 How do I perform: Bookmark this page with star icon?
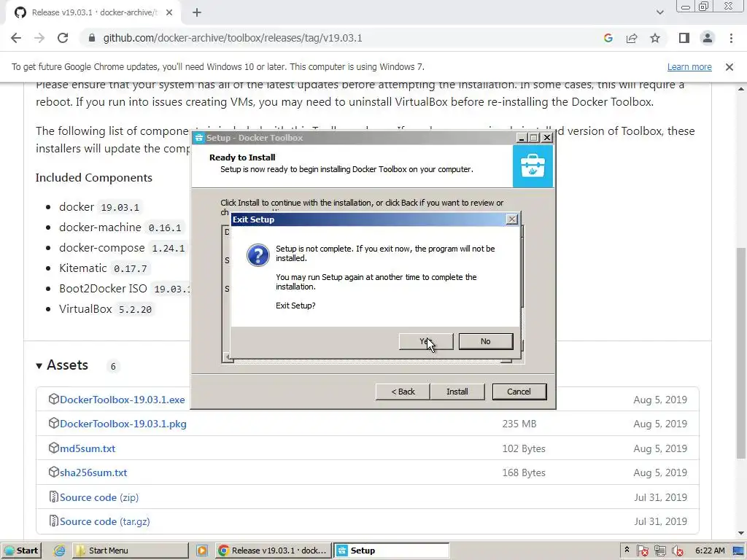click(x=655, y=38)
